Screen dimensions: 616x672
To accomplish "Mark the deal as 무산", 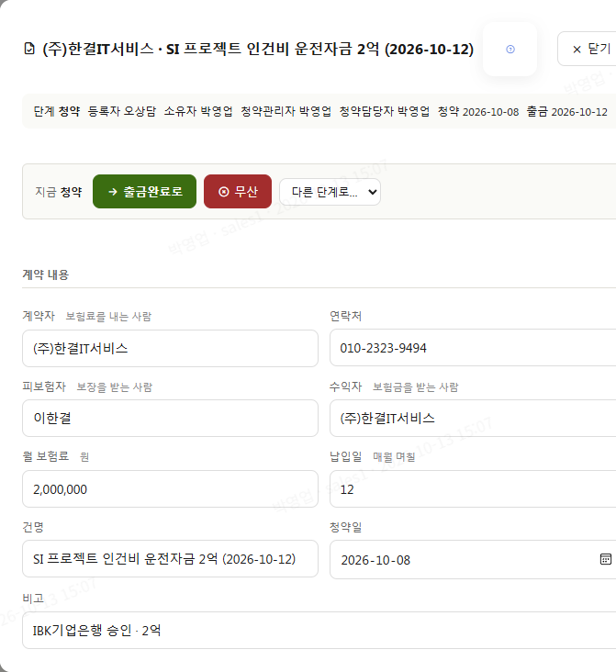I will click(238, 192).
